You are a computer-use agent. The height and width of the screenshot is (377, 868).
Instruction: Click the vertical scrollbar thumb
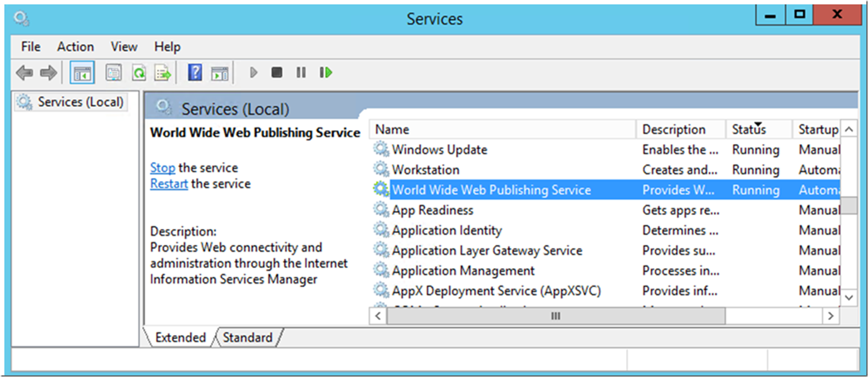point(849,205)
